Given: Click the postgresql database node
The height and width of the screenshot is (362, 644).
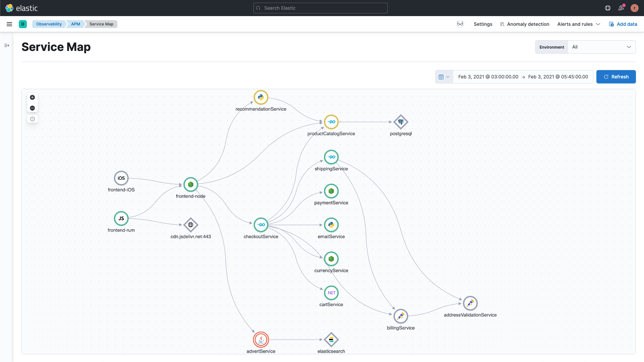Looking at the screenshot, I should click(x=400, y=122).
